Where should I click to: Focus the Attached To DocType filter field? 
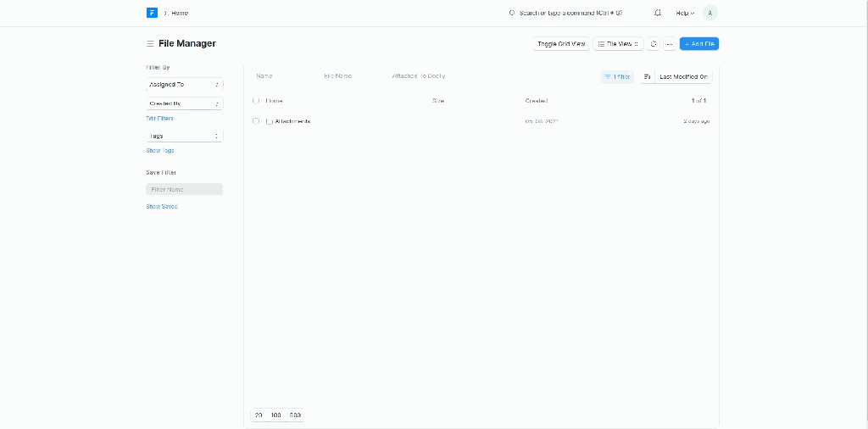pos(421,75)
